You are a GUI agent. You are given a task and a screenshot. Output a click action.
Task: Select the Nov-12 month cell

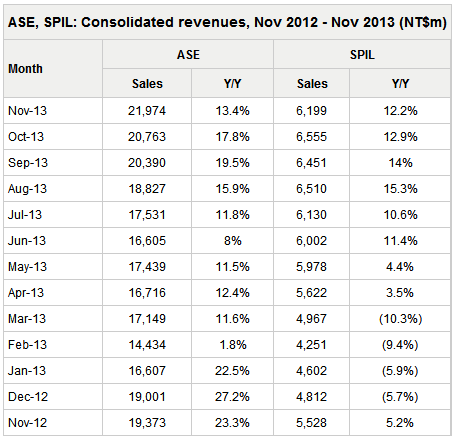(x=27, y=422)
